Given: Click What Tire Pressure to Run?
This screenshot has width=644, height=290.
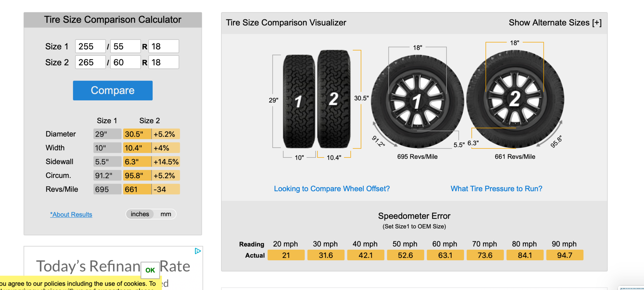Looking at the screenshot, I should point(496,188).
